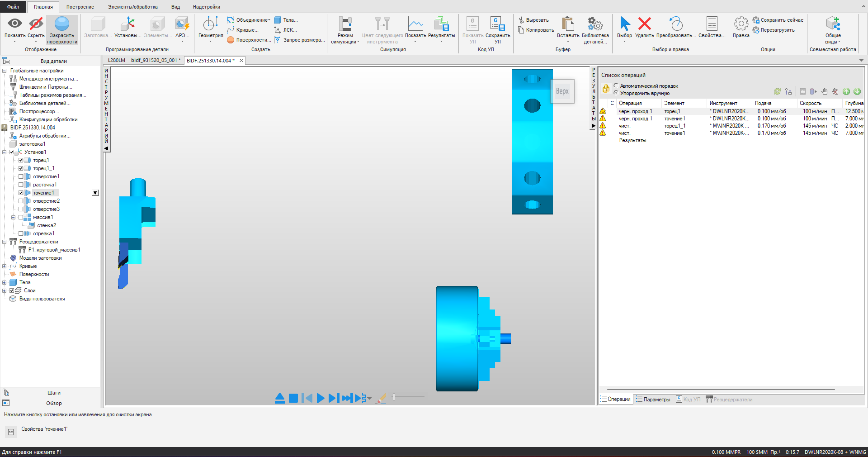Screen dimensions: 868x457
Task: Select Автоматический порядок radio button
Action: click(x=616, y=86)
